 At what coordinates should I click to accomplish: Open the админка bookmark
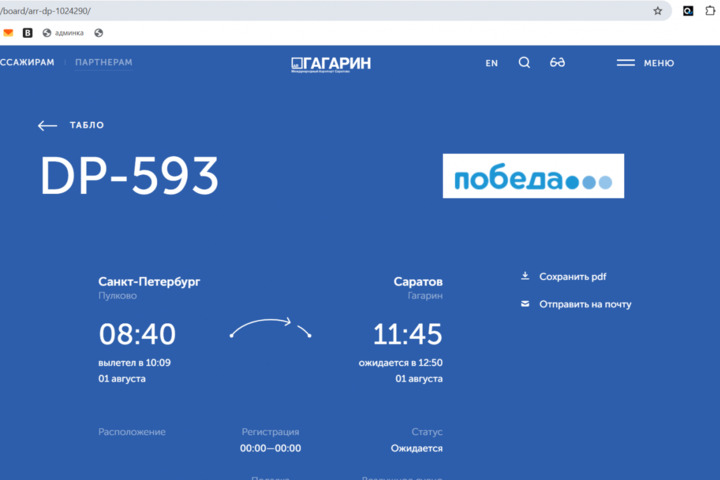tap(63, 33)
